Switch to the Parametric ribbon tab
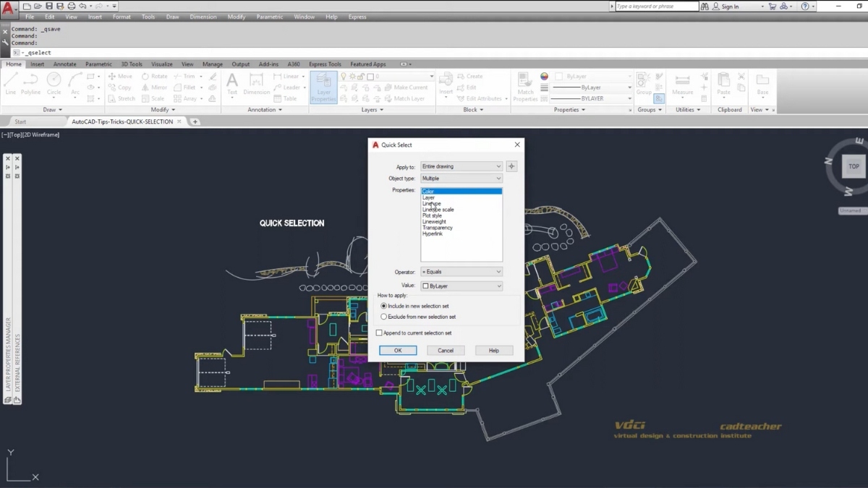 [99, 64]
